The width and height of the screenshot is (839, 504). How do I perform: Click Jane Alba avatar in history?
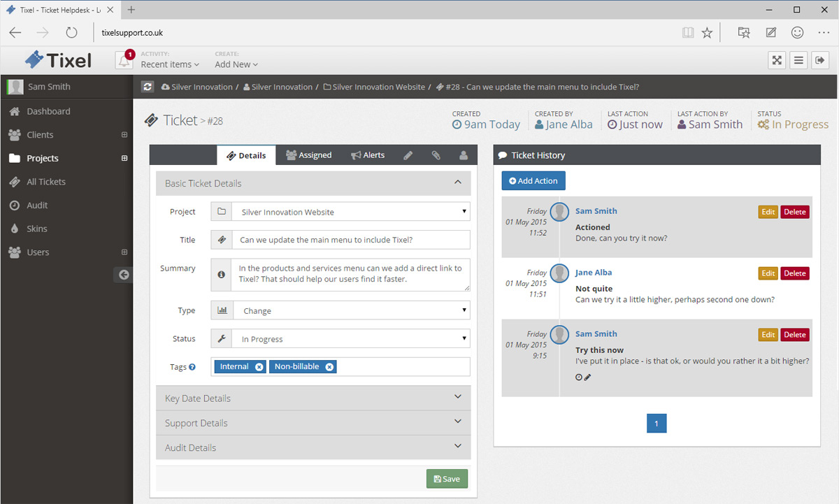[559, 273]
